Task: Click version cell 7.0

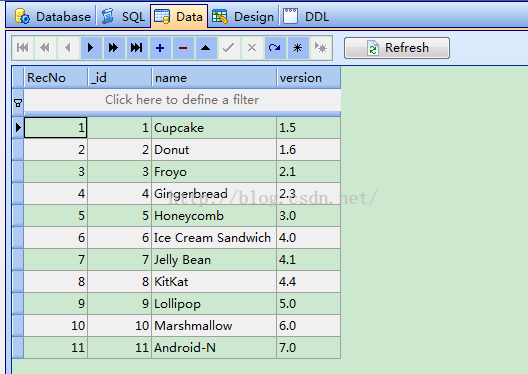Action: tap(308, 347)
